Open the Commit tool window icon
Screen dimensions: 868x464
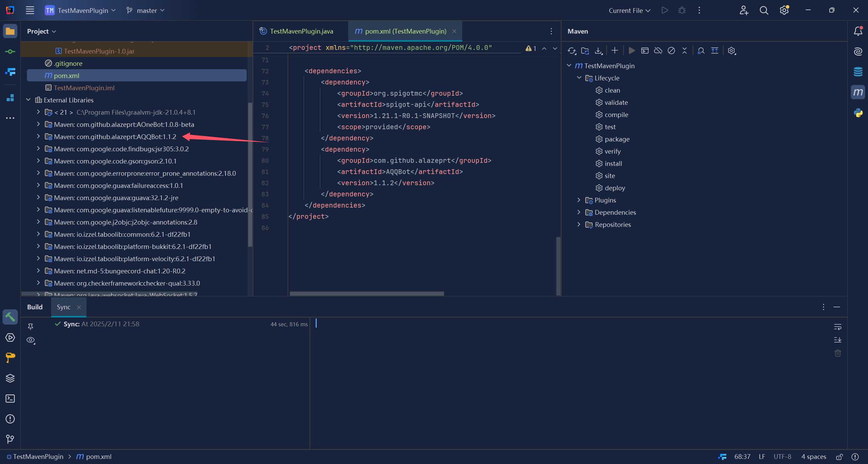click(x=10, y=52)
